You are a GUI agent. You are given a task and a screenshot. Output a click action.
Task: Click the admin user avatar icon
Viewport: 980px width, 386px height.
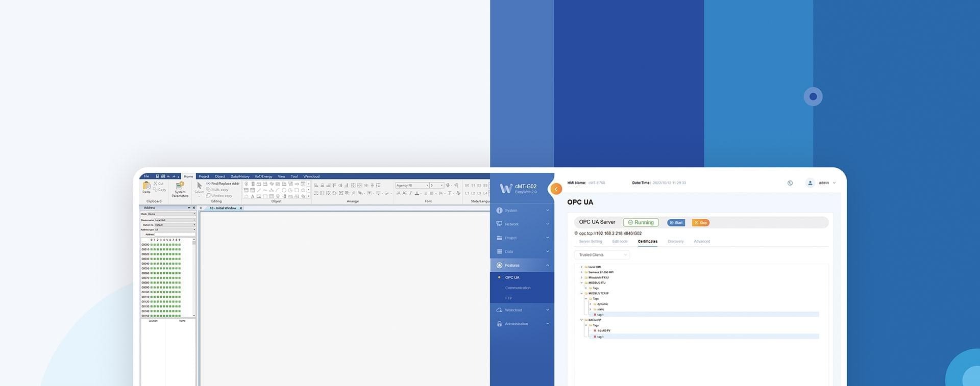pyautogui.click(x=810, y=183)
